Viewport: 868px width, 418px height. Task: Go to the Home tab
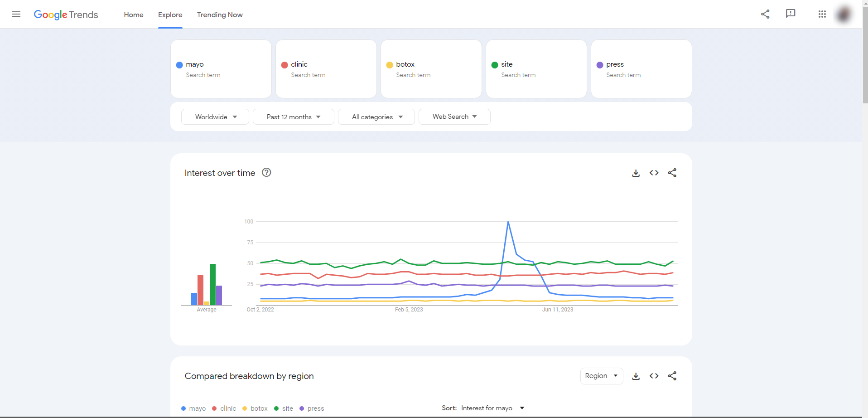click(x=134, y=15)
